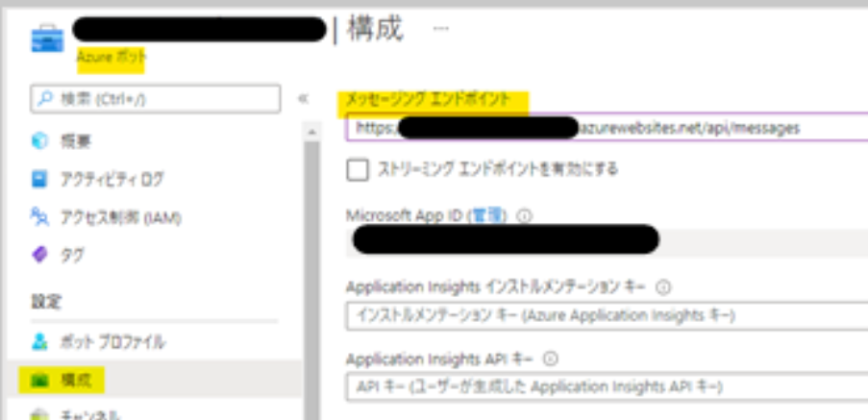Screen dimensions: 868x420
Task: Click info icon beside インストルメンテーション キー label
Action: point(662,287)
